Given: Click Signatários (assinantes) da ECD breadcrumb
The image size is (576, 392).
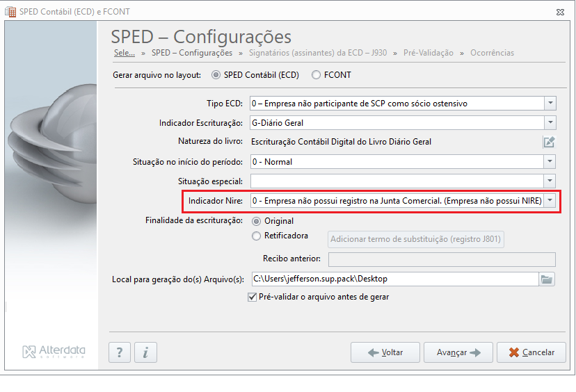Looking at the screenshot, I should [318, 53].
